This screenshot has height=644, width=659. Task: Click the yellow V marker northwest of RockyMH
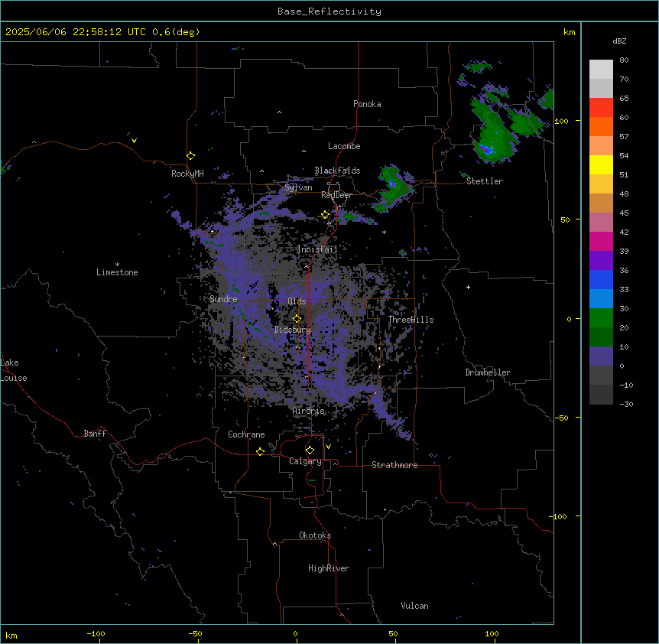pyautogui.click(x=134, y=141)
